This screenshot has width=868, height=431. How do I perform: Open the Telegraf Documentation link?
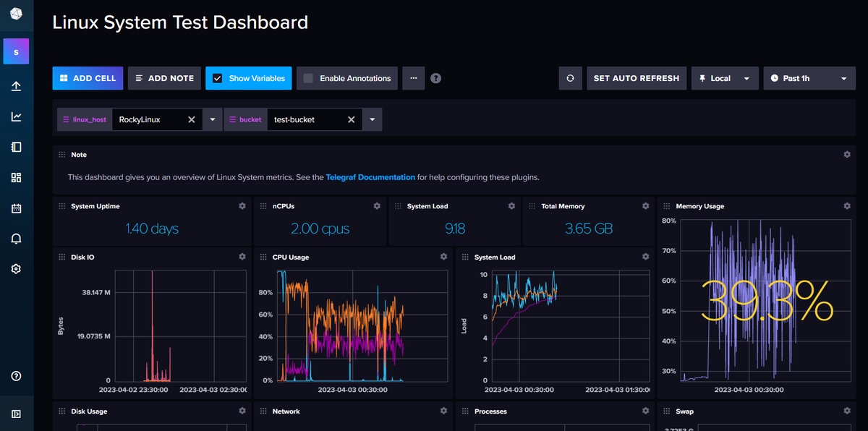click(x=370, y=176)
